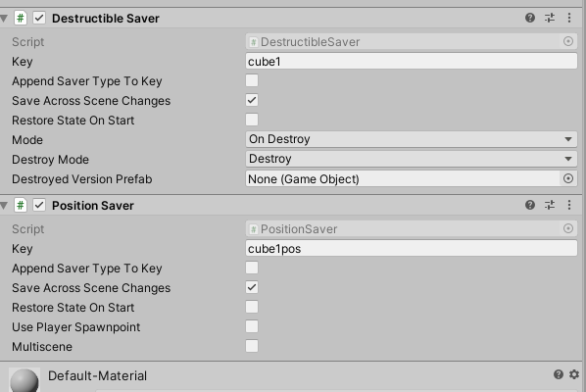Open Destructible Saver three-dot context menu
The image size is (586, 392).
point(569,18)
